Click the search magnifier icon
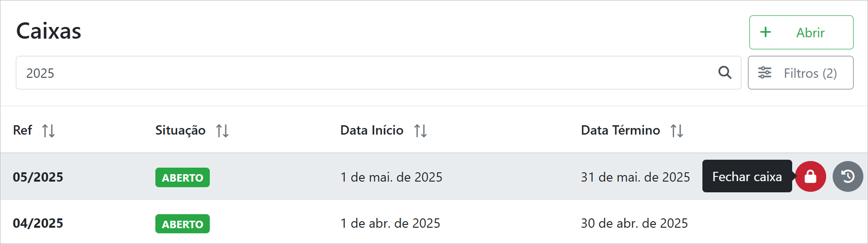This screenshot has height=244, width=868. point(725,73)
